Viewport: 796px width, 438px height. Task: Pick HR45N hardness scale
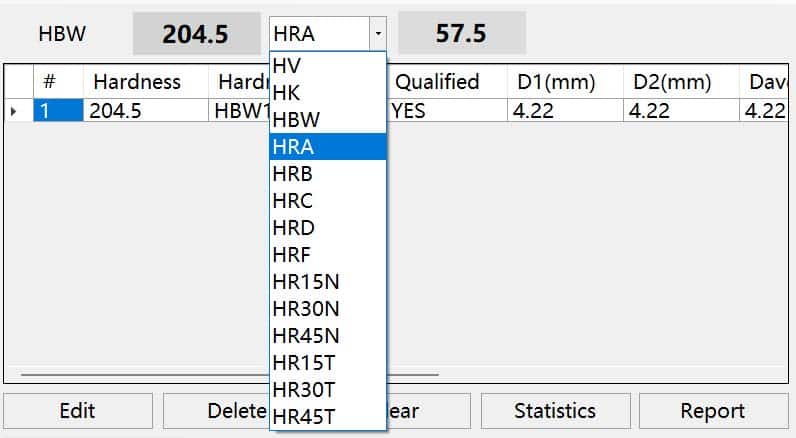coord(327,336)
